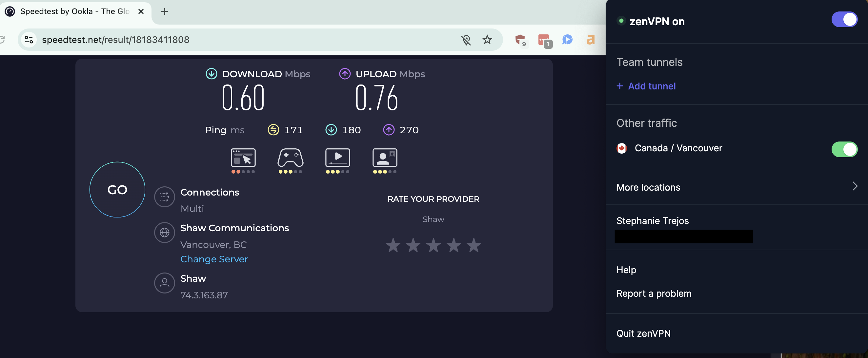
Task: Click the gaming controller quality icon
Action: pos(290,158)
